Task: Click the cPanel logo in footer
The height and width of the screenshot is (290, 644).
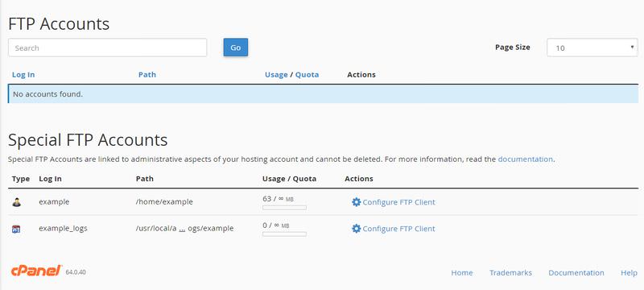Action: click(x=36, y=271)
